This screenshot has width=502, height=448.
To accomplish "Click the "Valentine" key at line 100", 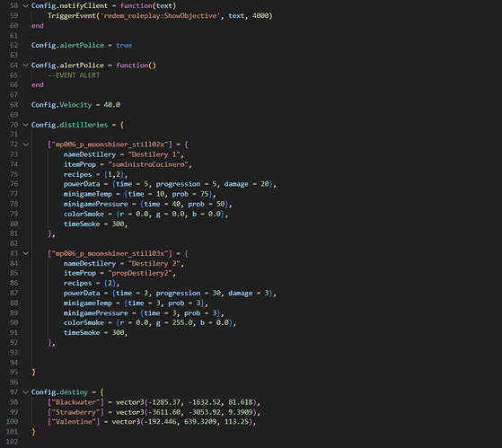I will point(74,422).
